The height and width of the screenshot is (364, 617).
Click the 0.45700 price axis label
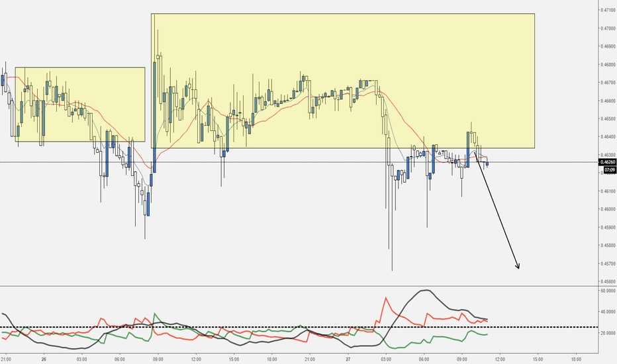[x=608, y=263]
